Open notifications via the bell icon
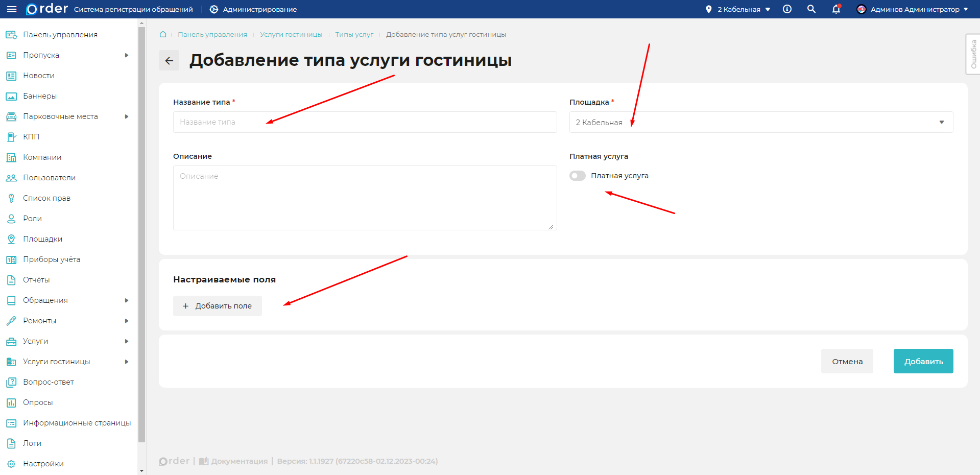The height and width of the screenshot is (475, 980). click(x=835, y=9)
